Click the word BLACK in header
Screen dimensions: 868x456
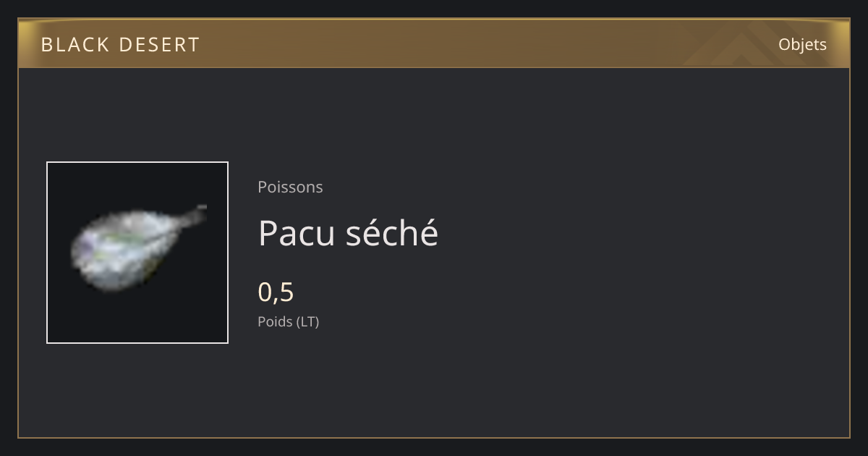75,45
